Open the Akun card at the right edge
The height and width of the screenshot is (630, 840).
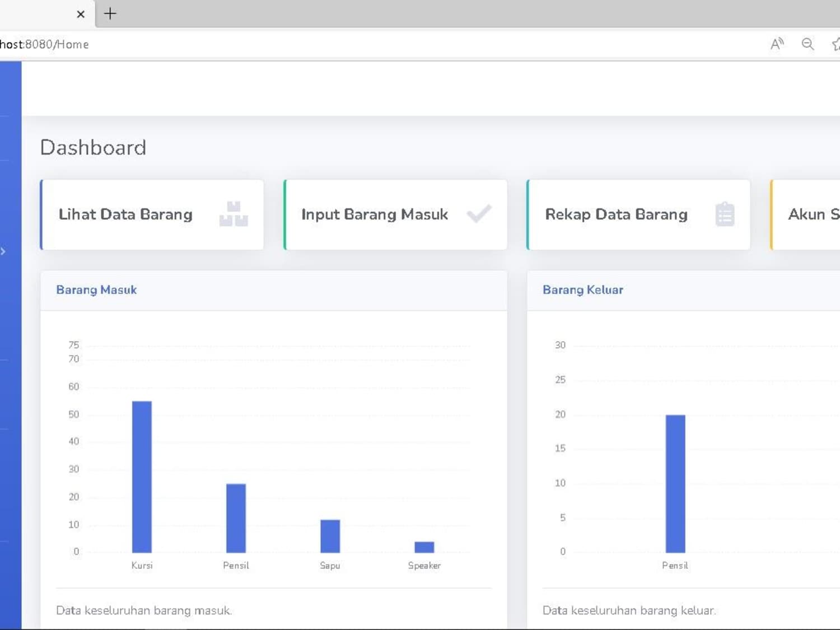pyautogui.click(x=805, y=214)
